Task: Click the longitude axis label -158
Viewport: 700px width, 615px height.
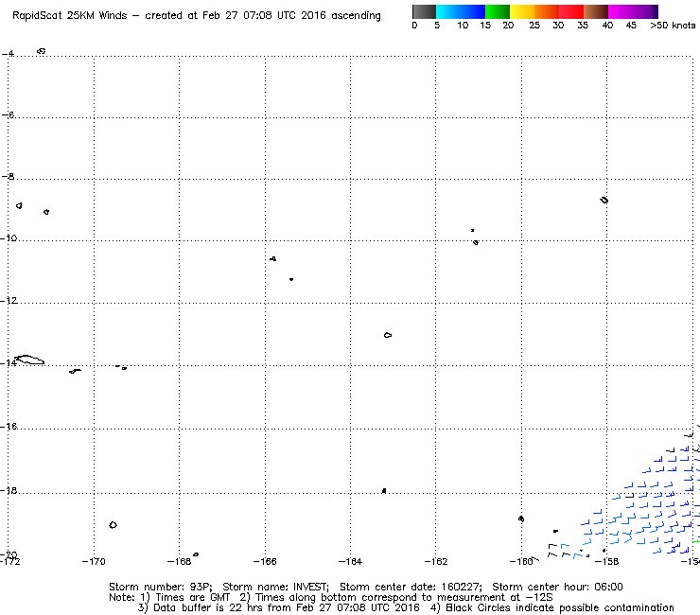Action: point(606,561)
